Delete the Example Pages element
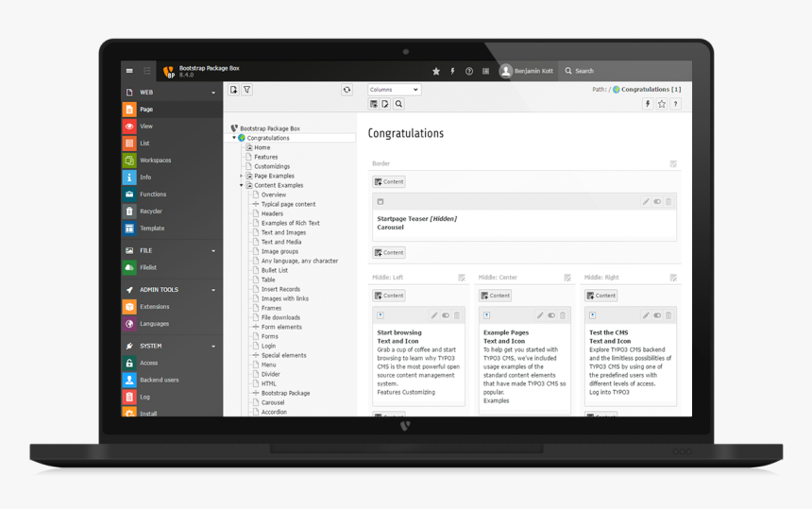This screenshot has width=812, height=509. tap(563, 315)
